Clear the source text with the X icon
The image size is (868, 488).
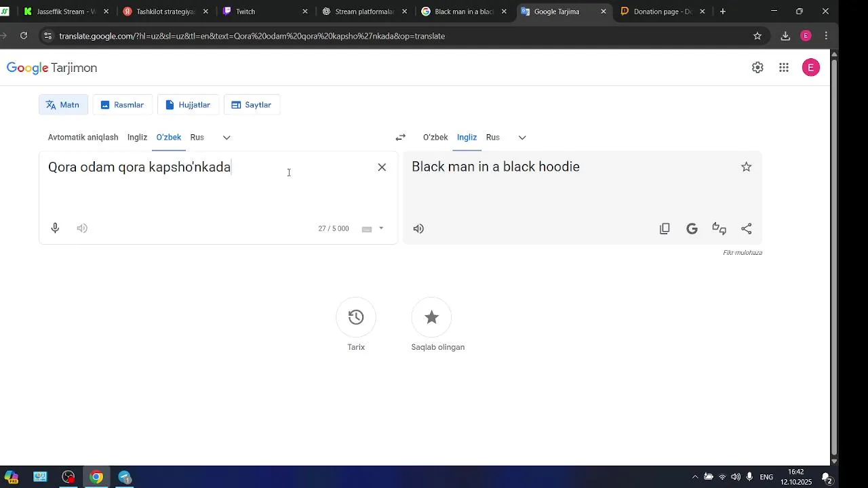(382, 167)
